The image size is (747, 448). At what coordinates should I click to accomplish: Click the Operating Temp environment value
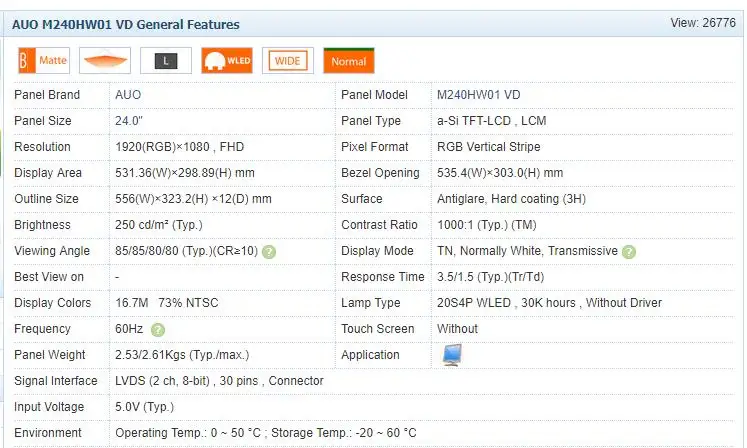(265, 433)
